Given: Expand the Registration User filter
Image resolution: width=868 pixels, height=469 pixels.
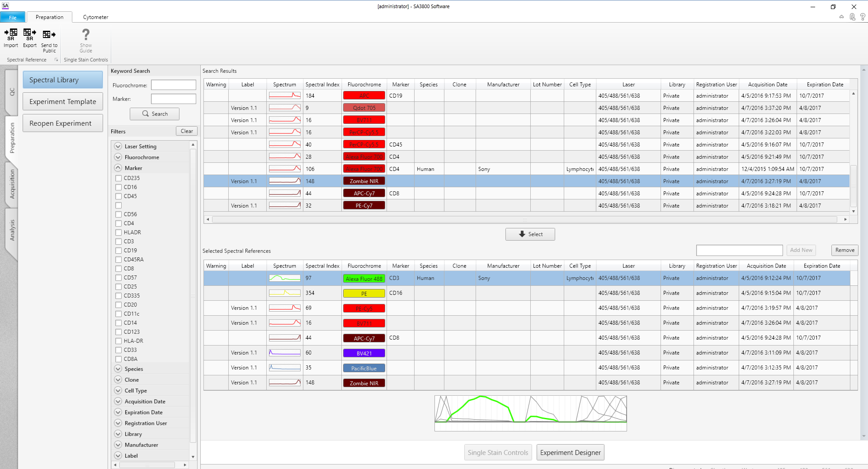Looking at the screenshot, I should point(118,423).
